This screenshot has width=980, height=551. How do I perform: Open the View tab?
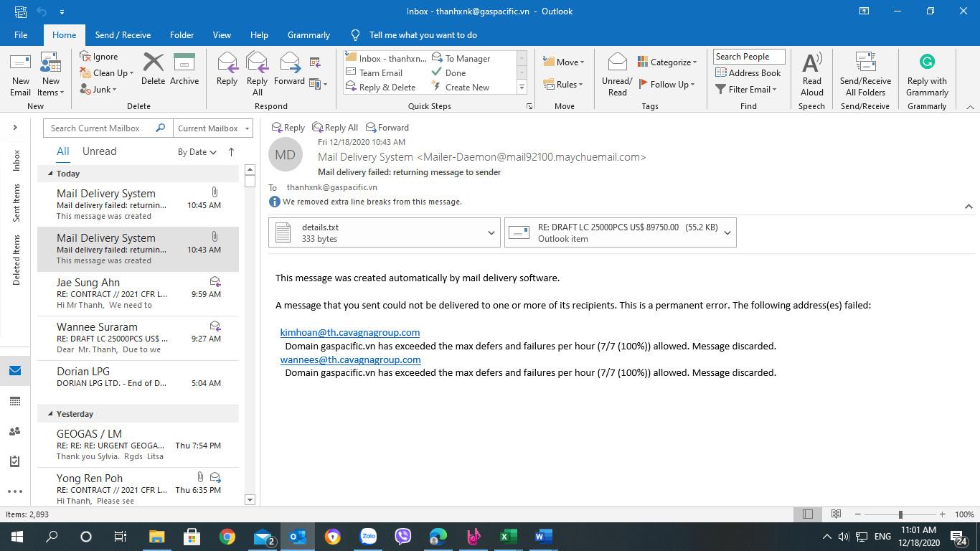pos(222,35)
